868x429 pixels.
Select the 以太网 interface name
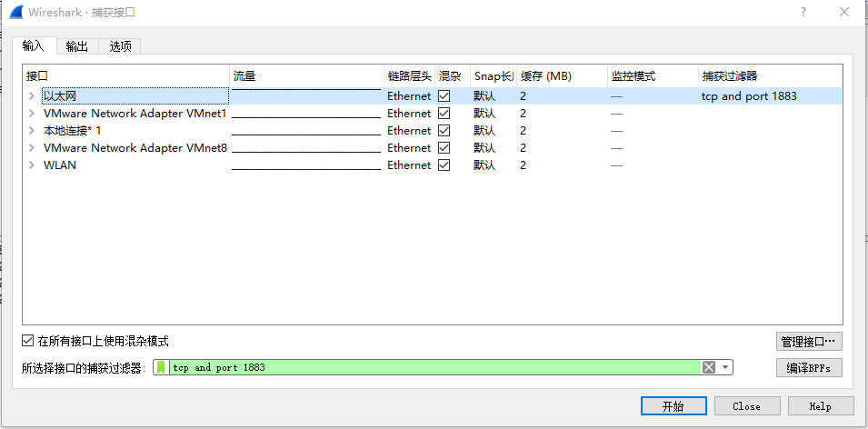[60, 96]
